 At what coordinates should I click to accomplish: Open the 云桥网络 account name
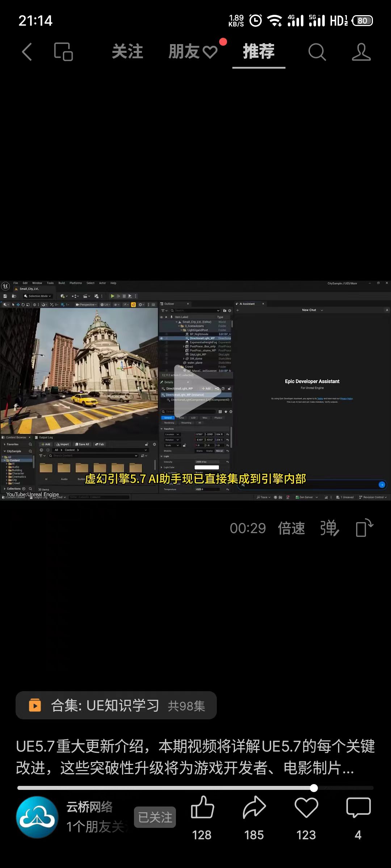[89, 807]
